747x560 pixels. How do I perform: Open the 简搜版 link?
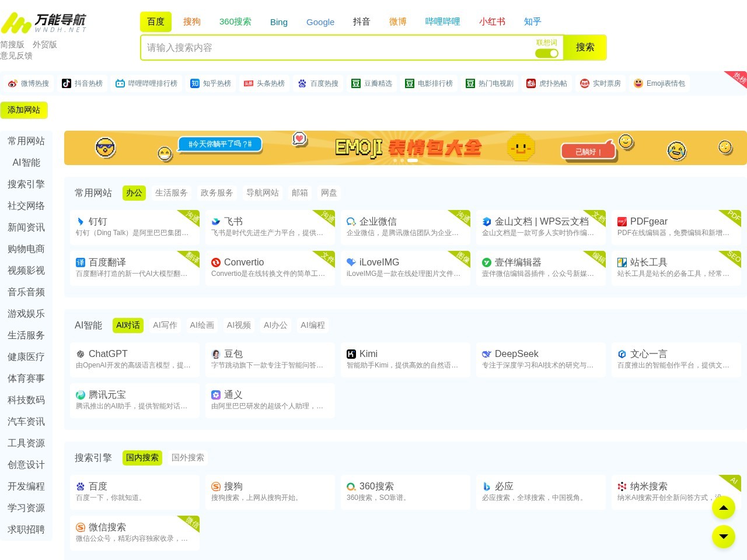click(x=12, y=44)
